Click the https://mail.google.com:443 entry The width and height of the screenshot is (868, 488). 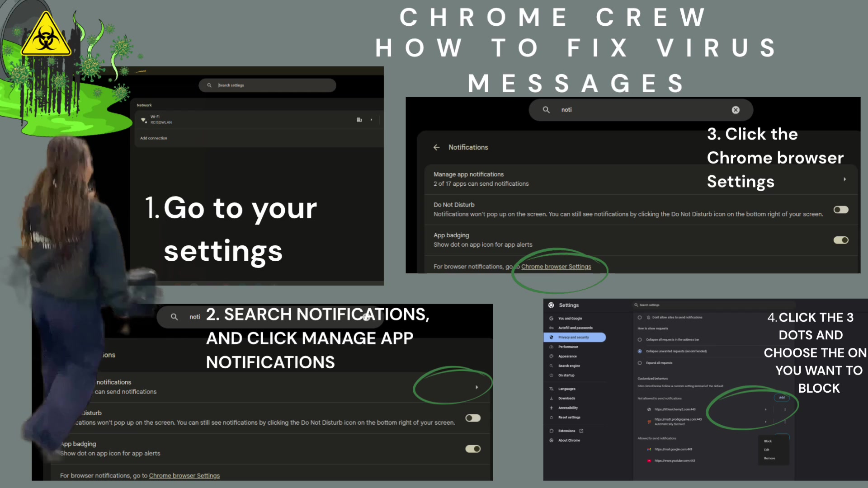pos(673,449)
